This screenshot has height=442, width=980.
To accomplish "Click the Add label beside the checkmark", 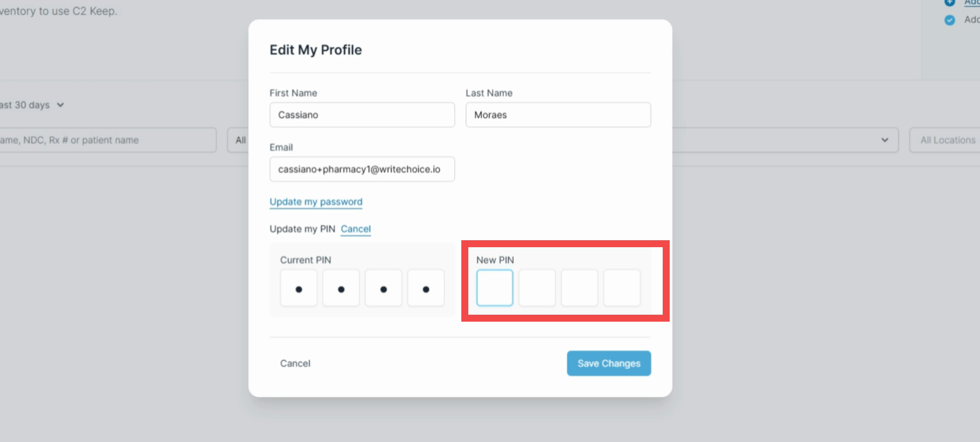I will [972, 19].
